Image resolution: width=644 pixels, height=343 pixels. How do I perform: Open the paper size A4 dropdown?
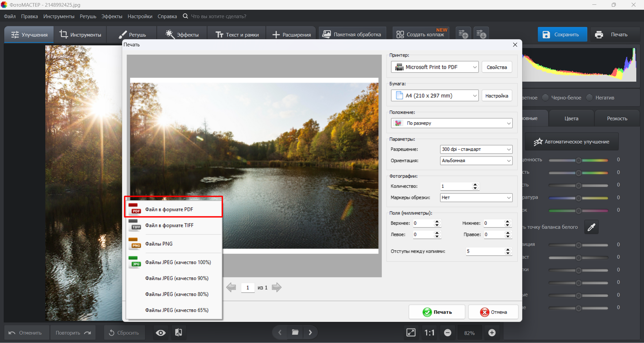click(x=435, y=95)
